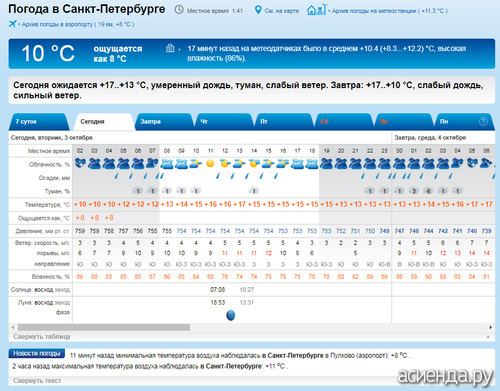Collapse news via Свернуть текст

point(37,380)
